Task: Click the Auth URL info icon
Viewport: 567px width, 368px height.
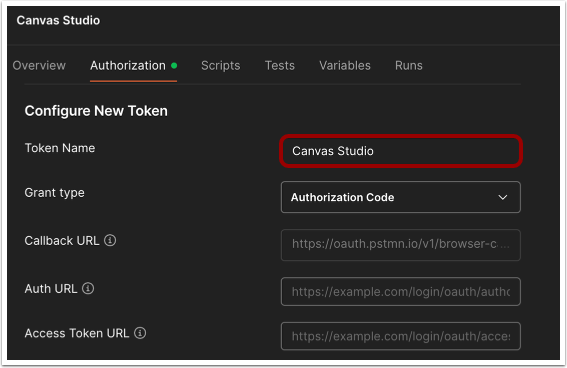Action: pos(88,288)
